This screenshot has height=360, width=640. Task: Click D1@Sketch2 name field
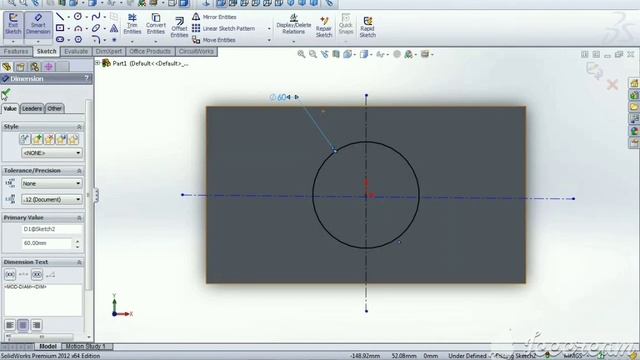tap(51, 229)
